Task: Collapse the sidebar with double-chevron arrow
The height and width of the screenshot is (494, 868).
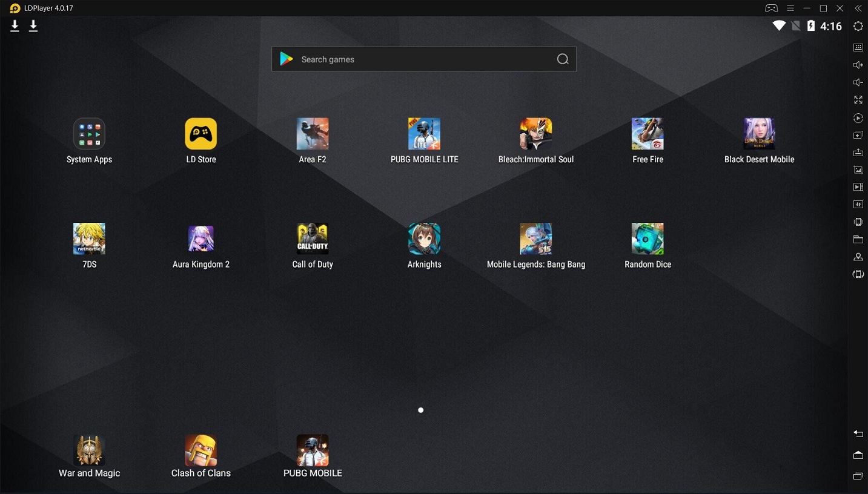Action: 858,8
